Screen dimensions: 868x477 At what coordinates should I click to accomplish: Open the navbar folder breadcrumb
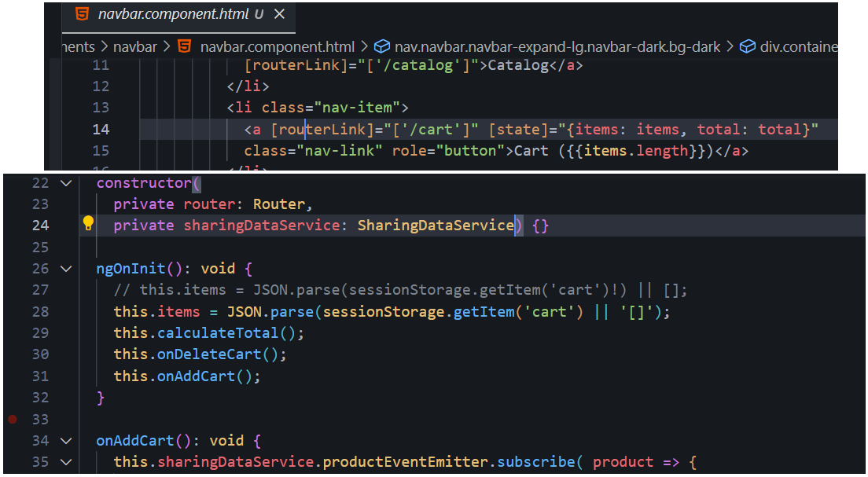[134, 46]
